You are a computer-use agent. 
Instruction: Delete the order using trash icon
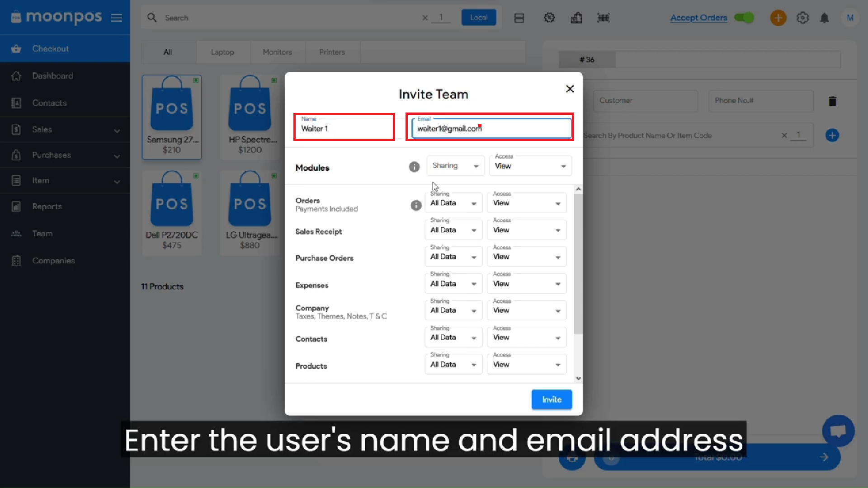point(832,101)
